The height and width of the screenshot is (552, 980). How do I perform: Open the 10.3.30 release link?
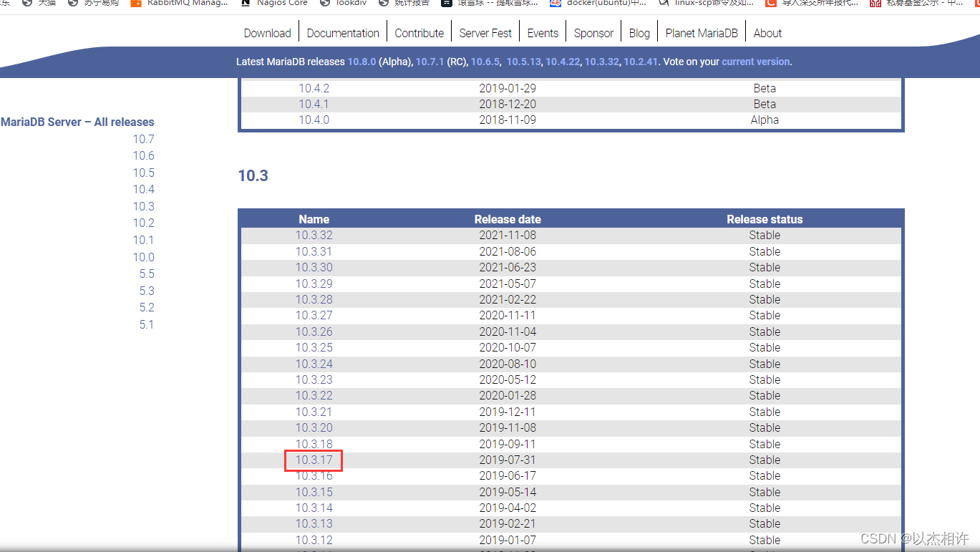point(314,268)
